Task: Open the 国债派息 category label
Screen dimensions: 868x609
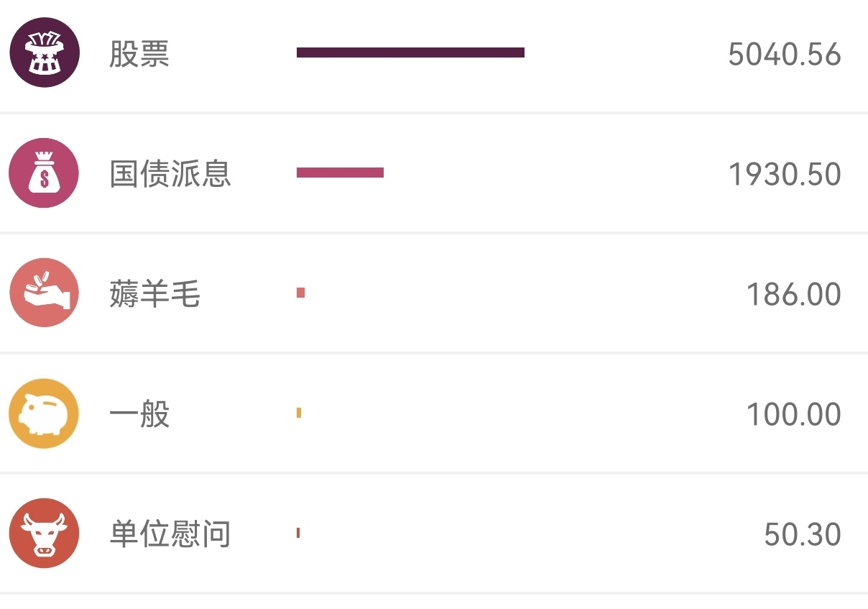Action: click(x=170, y=174)
